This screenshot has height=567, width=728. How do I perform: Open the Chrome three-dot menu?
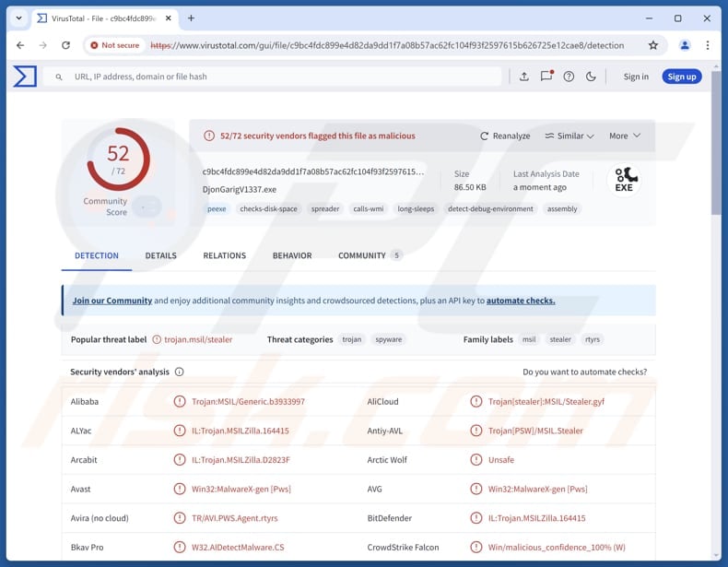[x=707, y=45]
